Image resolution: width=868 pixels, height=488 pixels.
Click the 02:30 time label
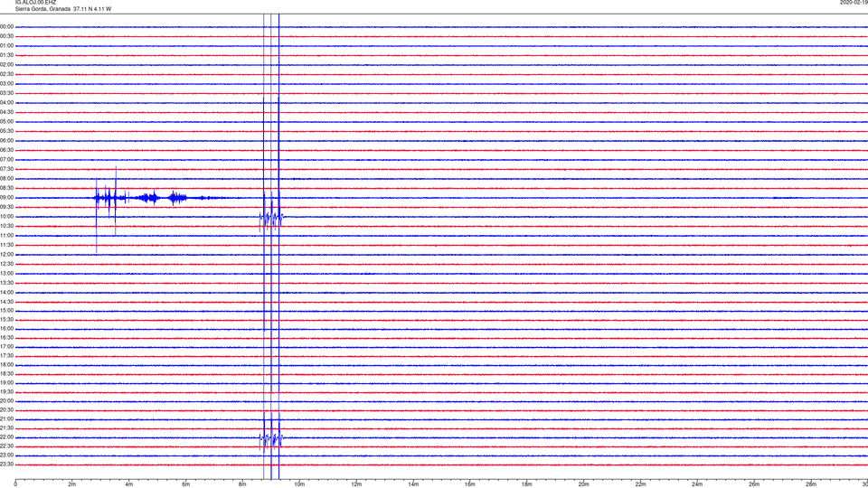(x=6, y=74)
